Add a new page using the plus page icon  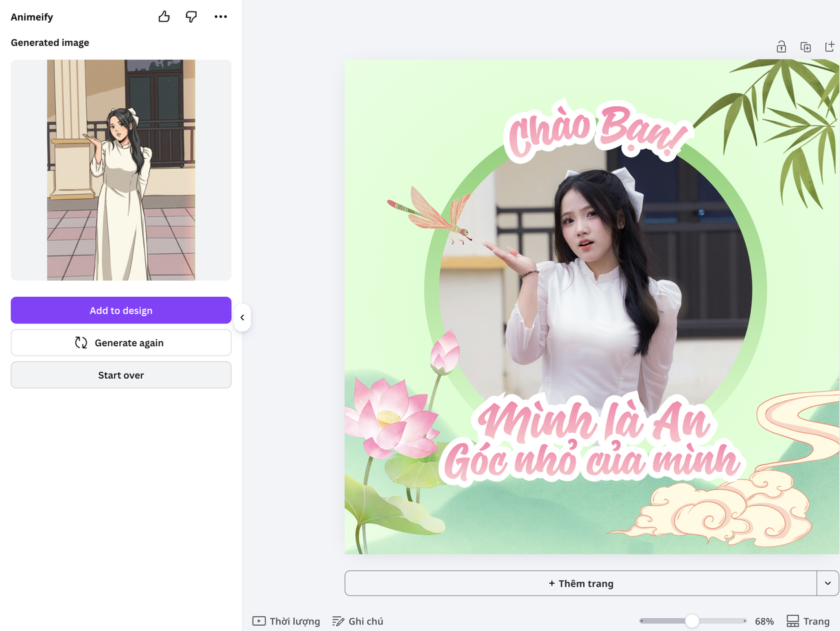(830, 47)
